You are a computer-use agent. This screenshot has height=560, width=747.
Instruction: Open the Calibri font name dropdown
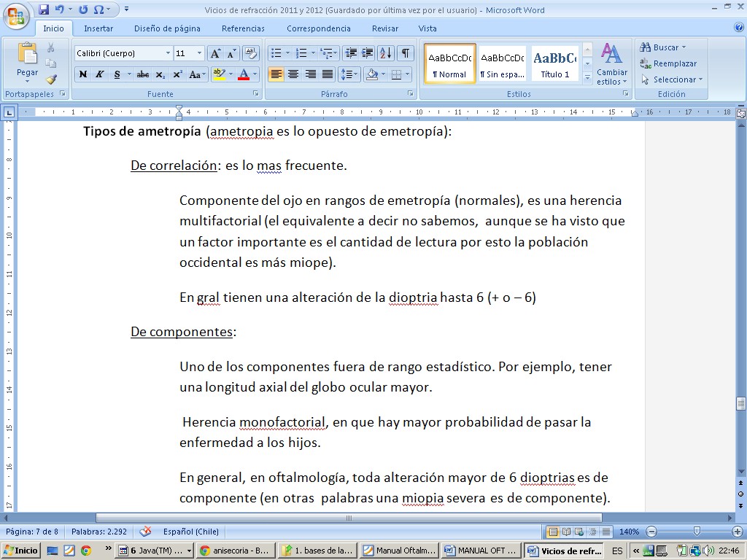tap(168, 53)
